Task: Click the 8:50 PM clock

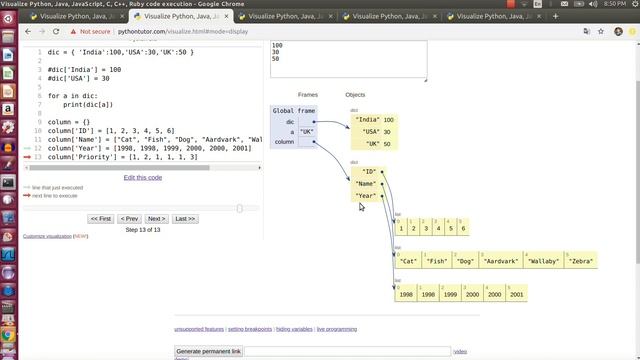Action: click(x=615, y=4)
